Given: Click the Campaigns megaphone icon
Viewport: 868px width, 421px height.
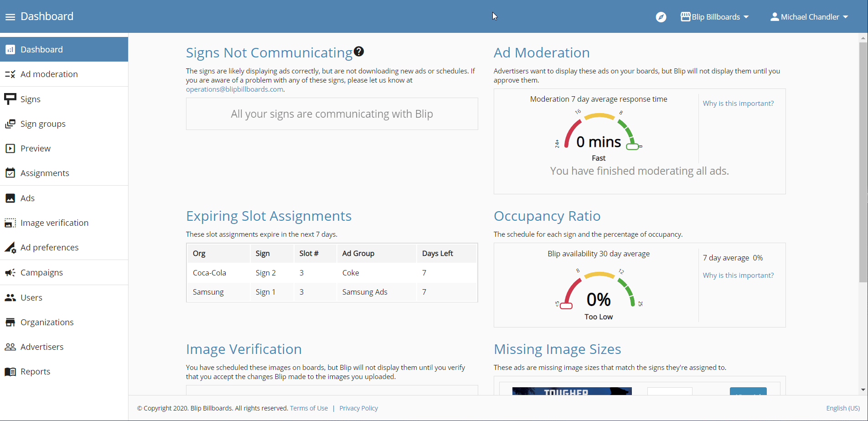Looking at the screenshot, I should click(10, 272).
